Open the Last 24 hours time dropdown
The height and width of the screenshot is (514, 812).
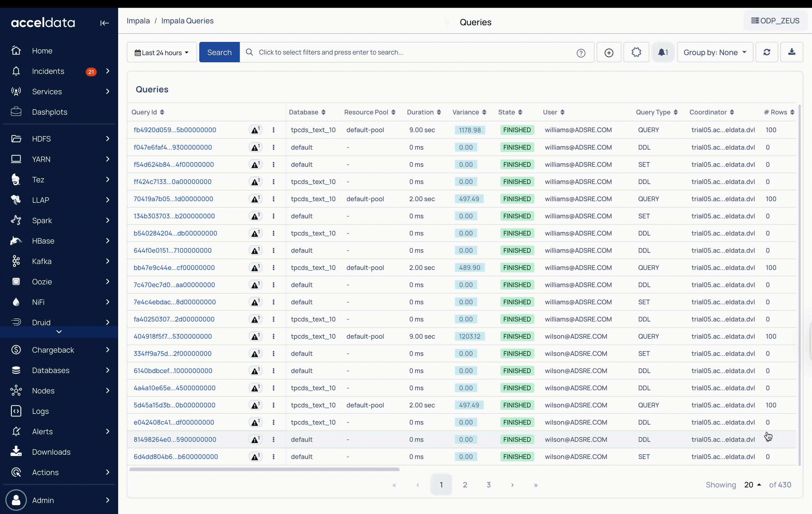[162, 53]
